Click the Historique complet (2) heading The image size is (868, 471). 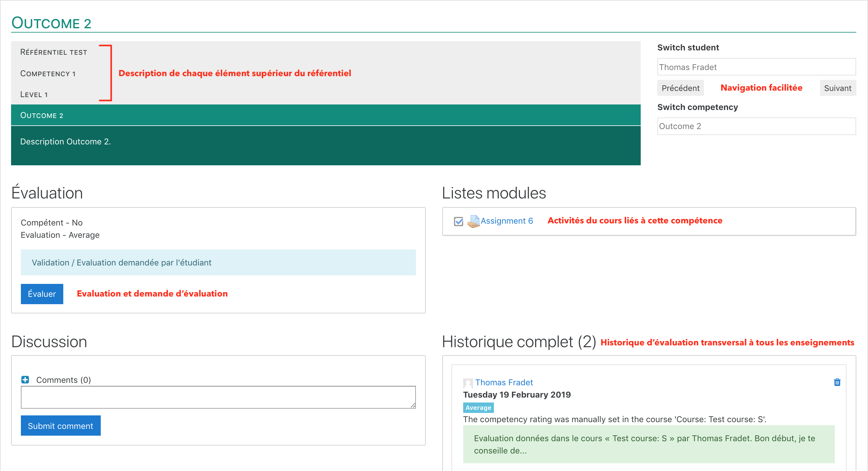[x=519, y=342]
